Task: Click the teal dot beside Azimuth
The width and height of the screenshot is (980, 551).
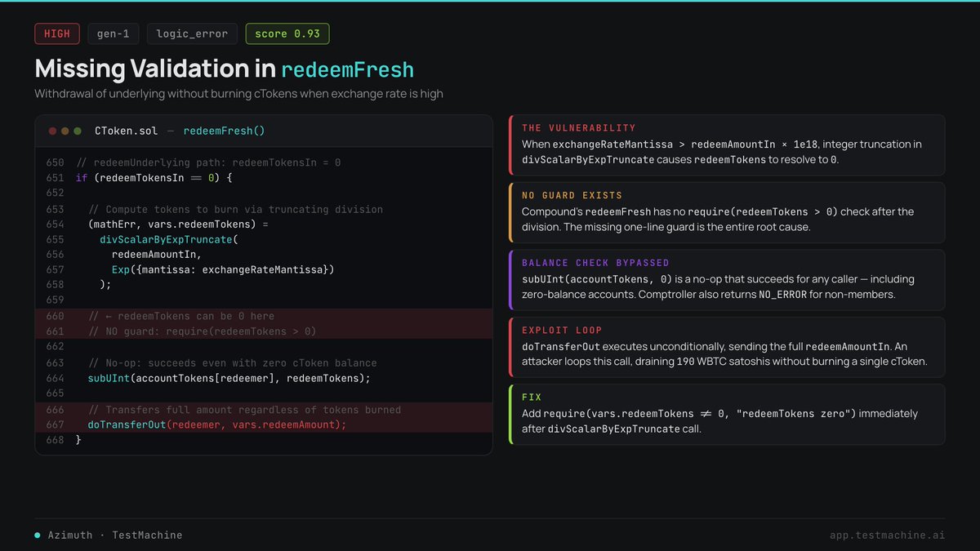Action: point(38,535)
